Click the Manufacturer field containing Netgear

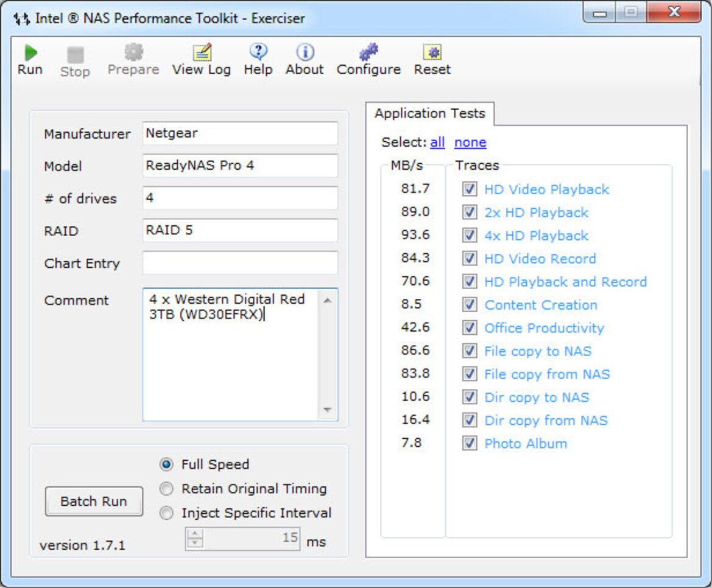tap(240, 133)
